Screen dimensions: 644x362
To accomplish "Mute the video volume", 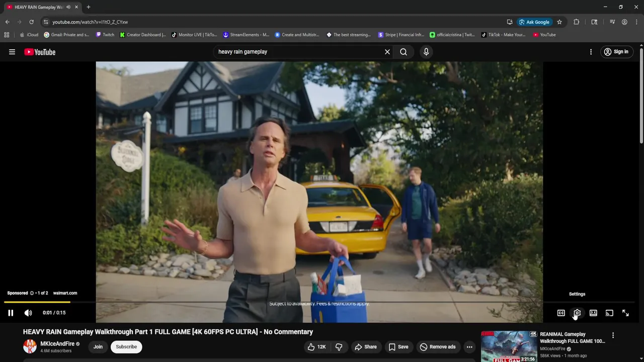I will [x=28, y=313].
